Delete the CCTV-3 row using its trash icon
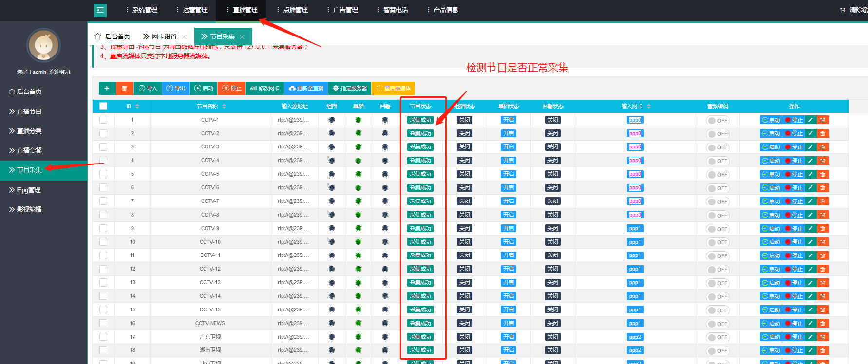Viewport: 868px width, 364px height. point(823,147)
